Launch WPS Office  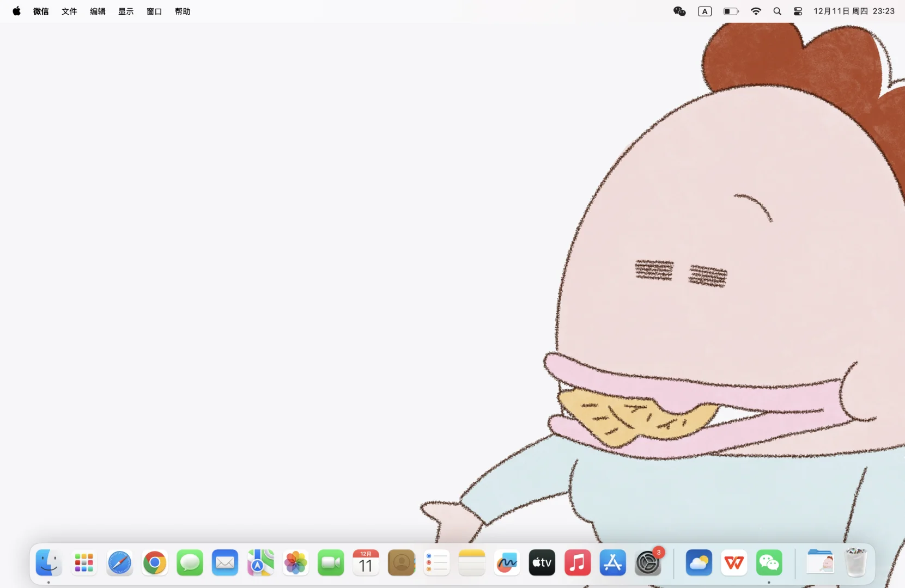733,563
